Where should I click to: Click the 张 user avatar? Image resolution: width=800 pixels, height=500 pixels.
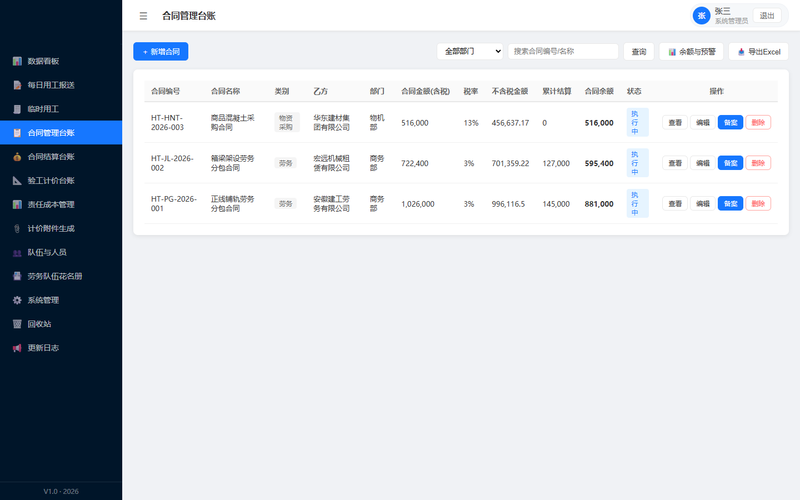pos(702,16)
